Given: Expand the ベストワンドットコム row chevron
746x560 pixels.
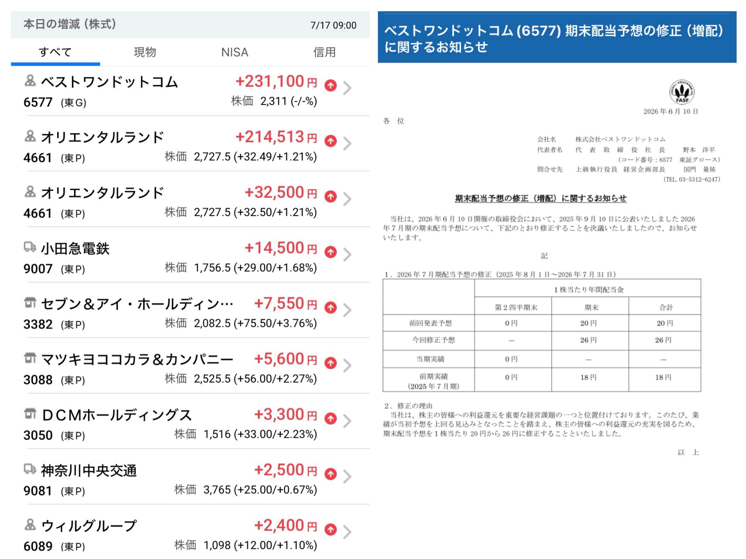Looking at the screenshot, I should click(348, 88).
